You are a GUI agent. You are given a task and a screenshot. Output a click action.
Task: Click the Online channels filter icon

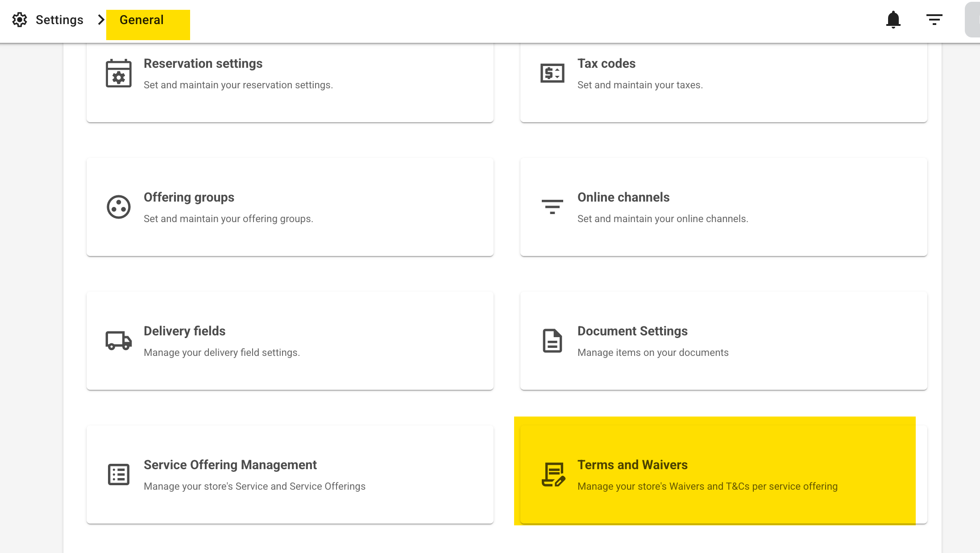coord(552,207)
